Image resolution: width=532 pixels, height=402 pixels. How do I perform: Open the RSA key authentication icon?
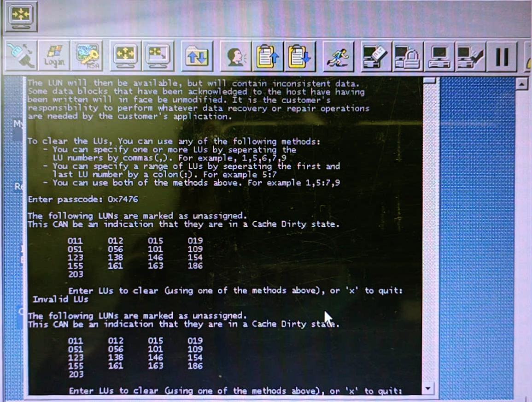[88, 56]
